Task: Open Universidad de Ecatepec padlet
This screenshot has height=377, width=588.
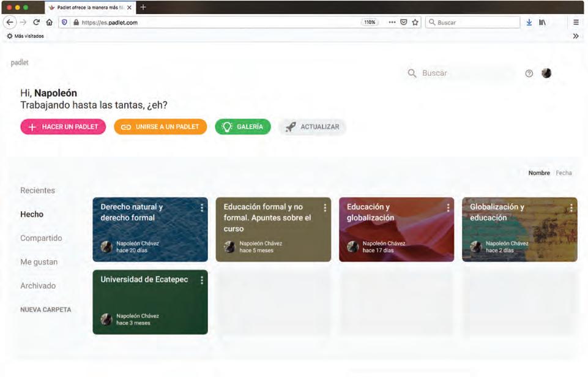Action: 150,302
